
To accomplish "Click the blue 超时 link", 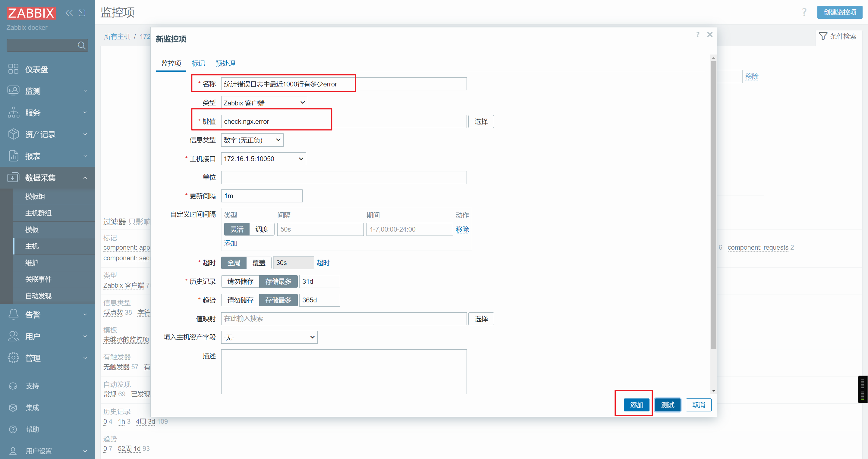I will tap(323, 263).
